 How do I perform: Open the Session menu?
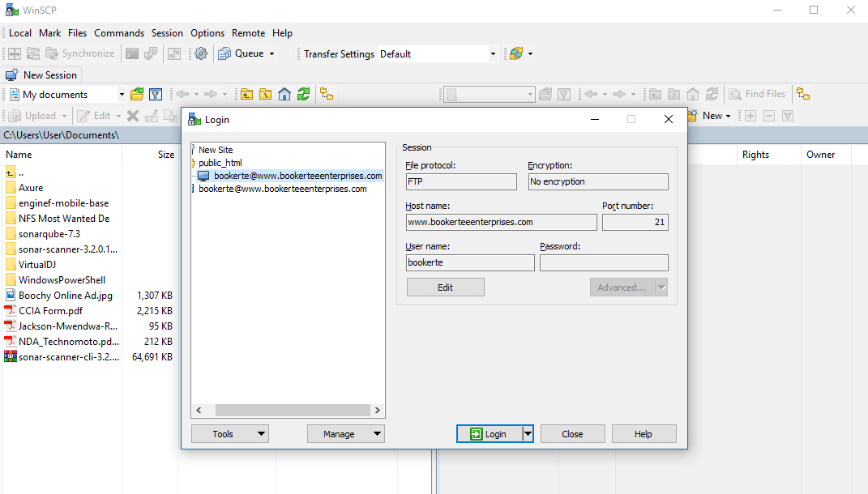167,33
